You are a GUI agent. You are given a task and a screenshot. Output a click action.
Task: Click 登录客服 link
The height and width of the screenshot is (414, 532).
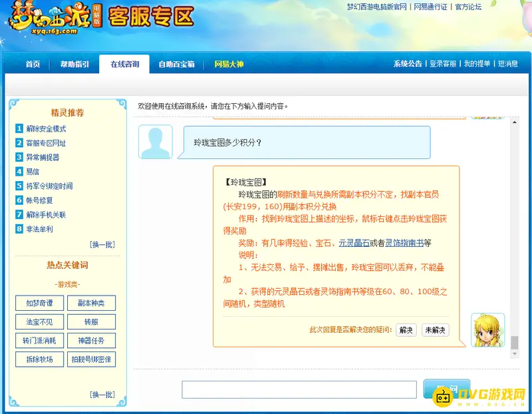pos(443,63)
